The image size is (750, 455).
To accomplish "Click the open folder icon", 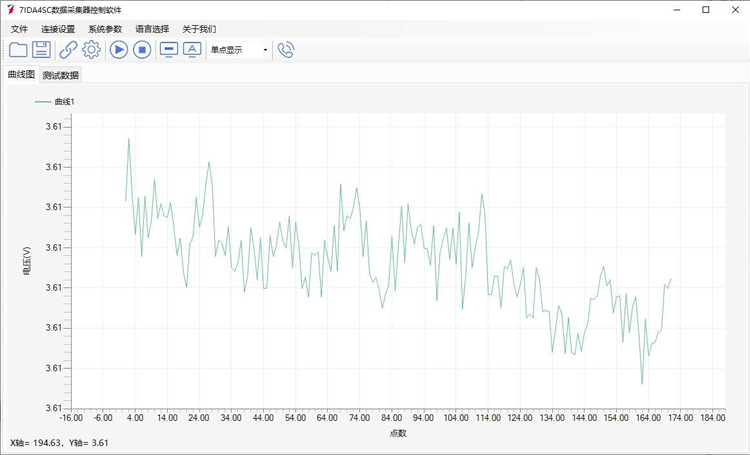I will tap(18, 50).
